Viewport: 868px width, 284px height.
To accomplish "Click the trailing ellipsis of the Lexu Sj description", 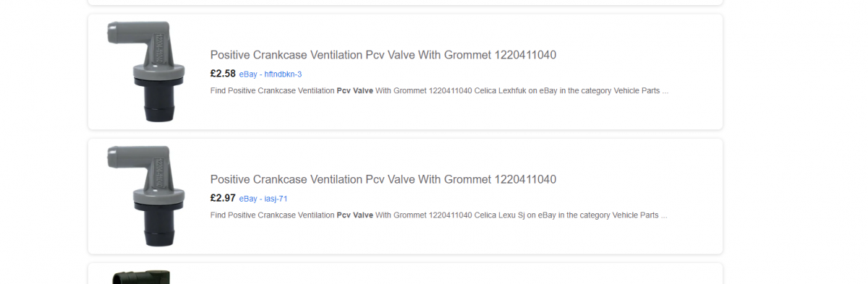I will (663, 216).
